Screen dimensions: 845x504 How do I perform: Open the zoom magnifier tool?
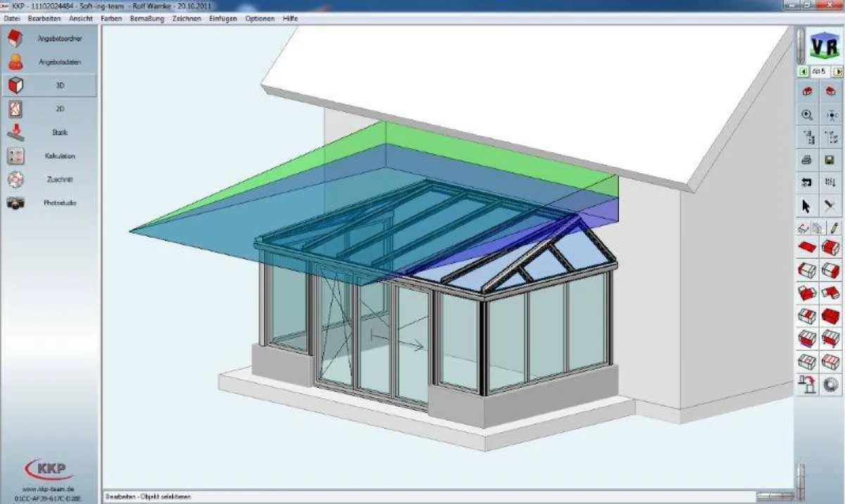[808, 113]
